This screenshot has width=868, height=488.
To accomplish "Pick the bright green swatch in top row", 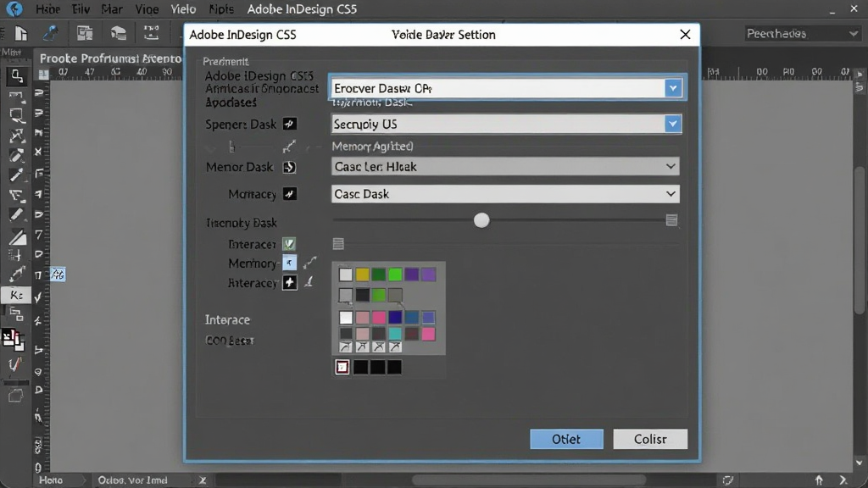I will 395,274.
